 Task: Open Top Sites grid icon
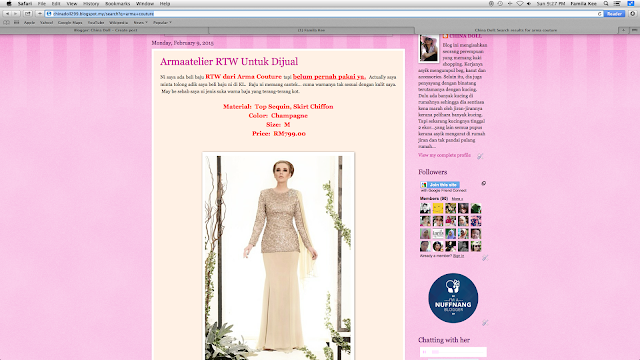click(16, 22)
